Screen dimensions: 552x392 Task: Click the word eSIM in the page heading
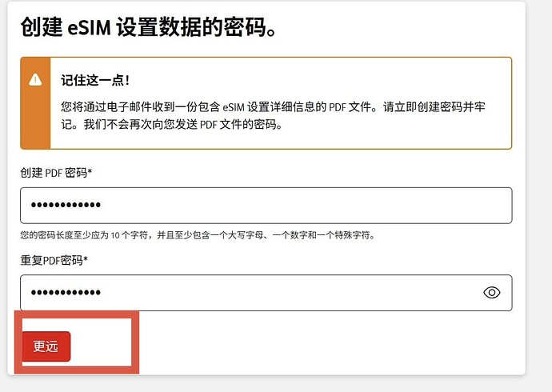(x=89, y=28)
